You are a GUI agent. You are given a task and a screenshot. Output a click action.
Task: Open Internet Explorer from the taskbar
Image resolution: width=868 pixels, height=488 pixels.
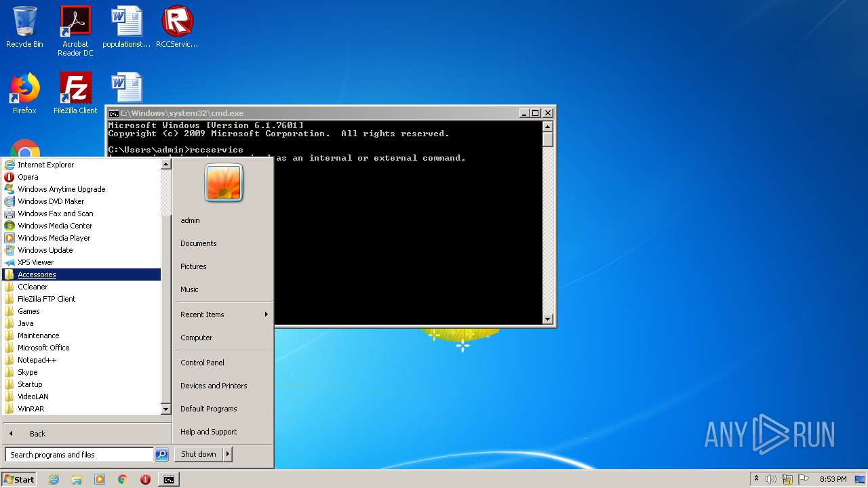tap(54, 479)
